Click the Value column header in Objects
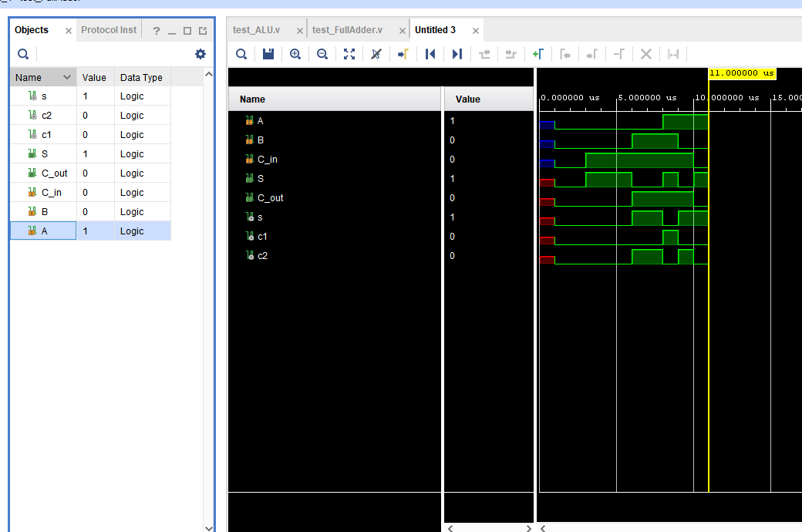This screenshot has width=802, height=532. pyautogui.click(x=95, y=77)
